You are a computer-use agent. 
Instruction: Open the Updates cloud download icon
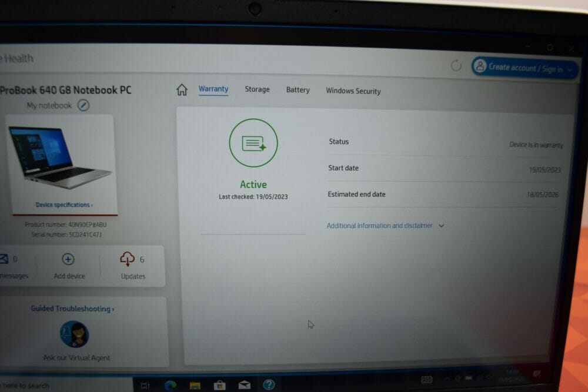click(x=127, y=259)
